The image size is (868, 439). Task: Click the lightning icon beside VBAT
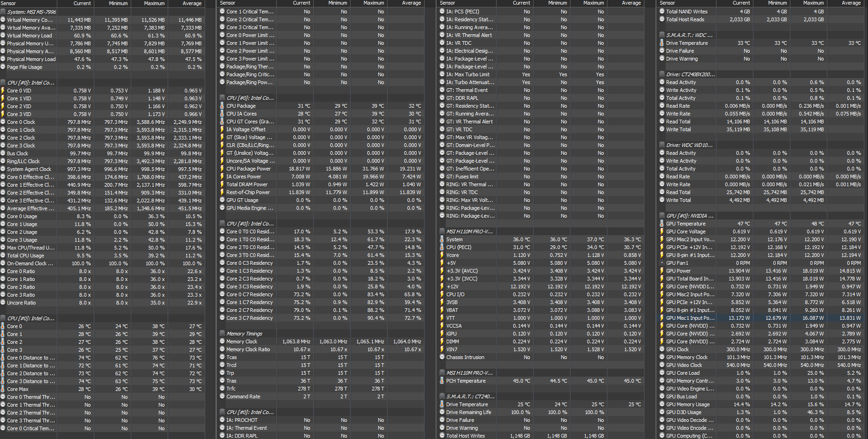pos(442,310)
